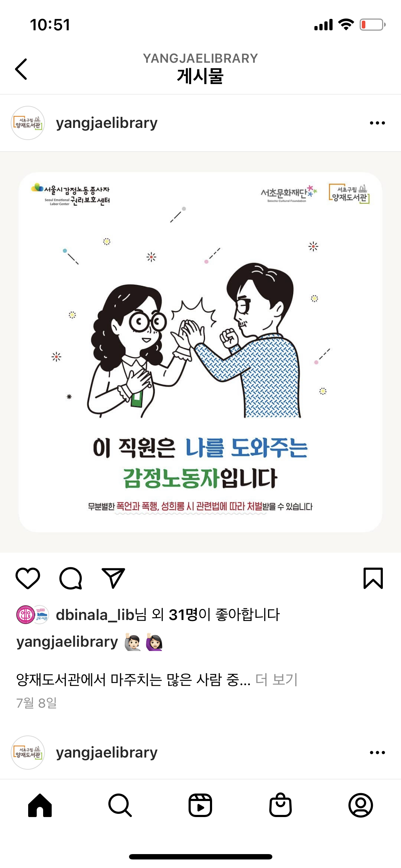
Task: Open the Search tab
Action: 120,805
